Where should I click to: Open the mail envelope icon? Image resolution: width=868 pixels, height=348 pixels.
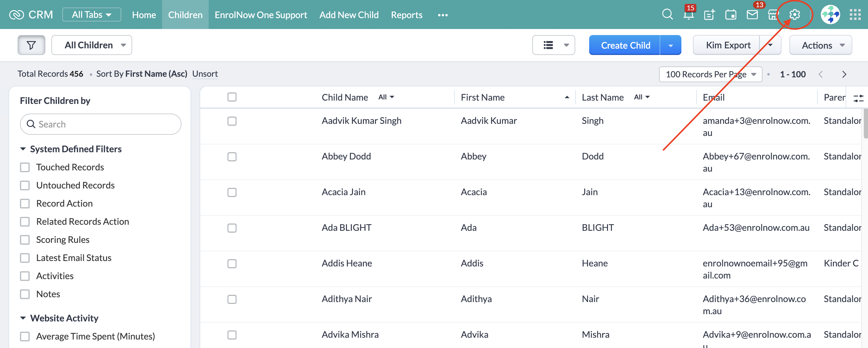[x=752, y=15]
